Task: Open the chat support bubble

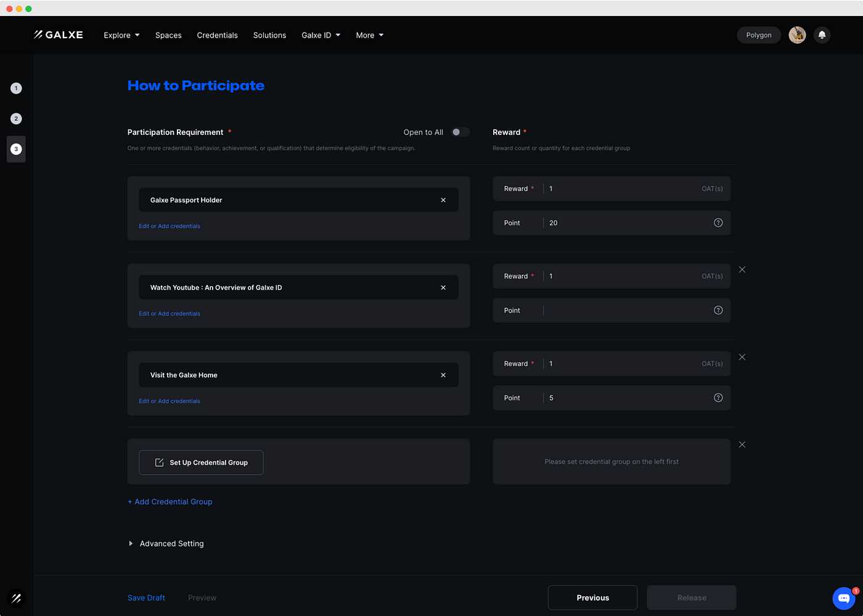Action: tap(844, 598)
